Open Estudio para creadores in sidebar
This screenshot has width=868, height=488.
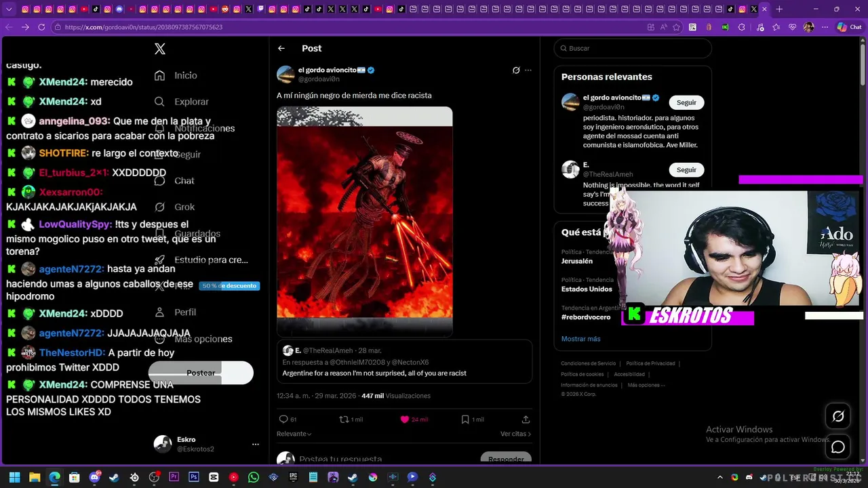point(201,260)
